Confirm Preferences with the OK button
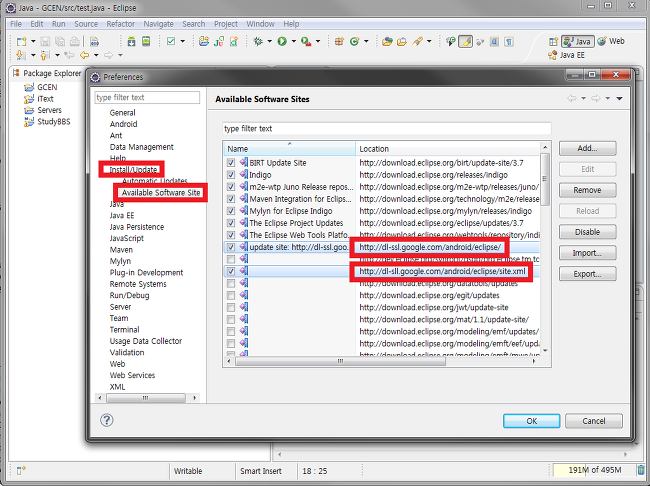The height and width of the screenshot is (486, 650). click(x=531, y=420)
